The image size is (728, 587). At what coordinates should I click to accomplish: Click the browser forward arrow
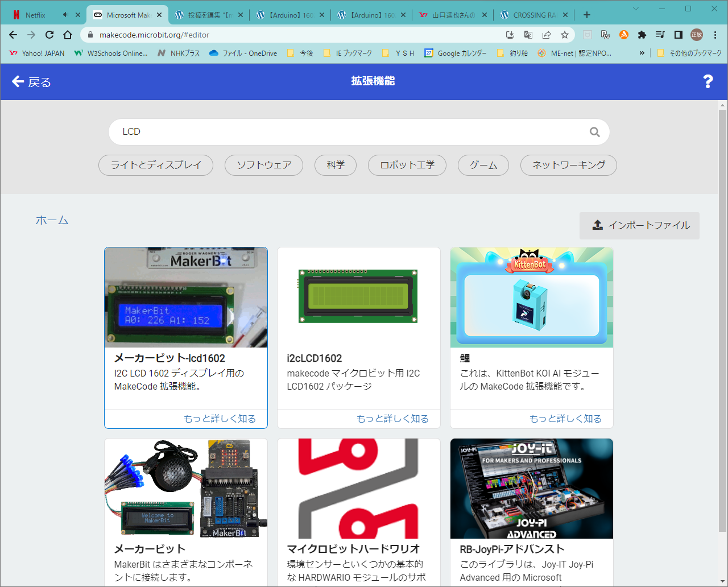coord(31,35)
